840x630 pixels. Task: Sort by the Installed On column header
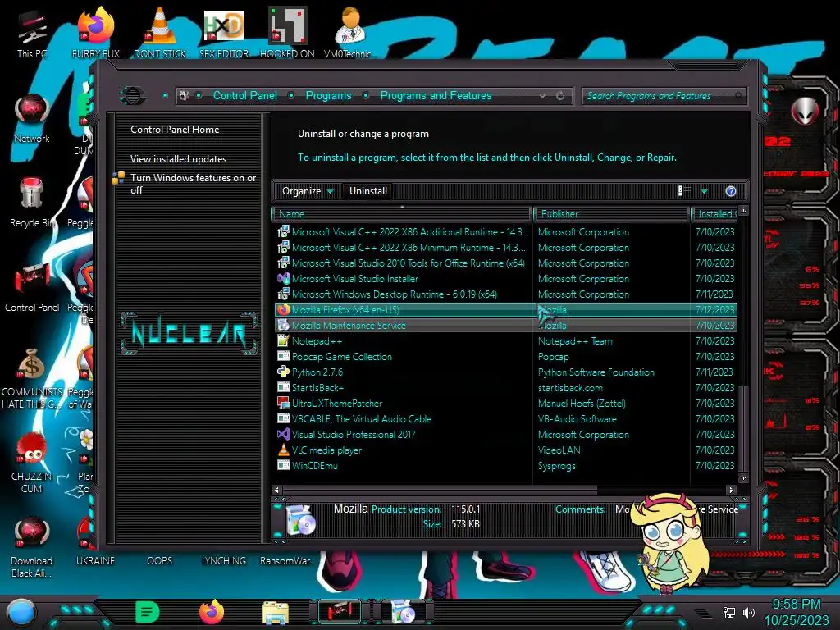tap(714, 214)
